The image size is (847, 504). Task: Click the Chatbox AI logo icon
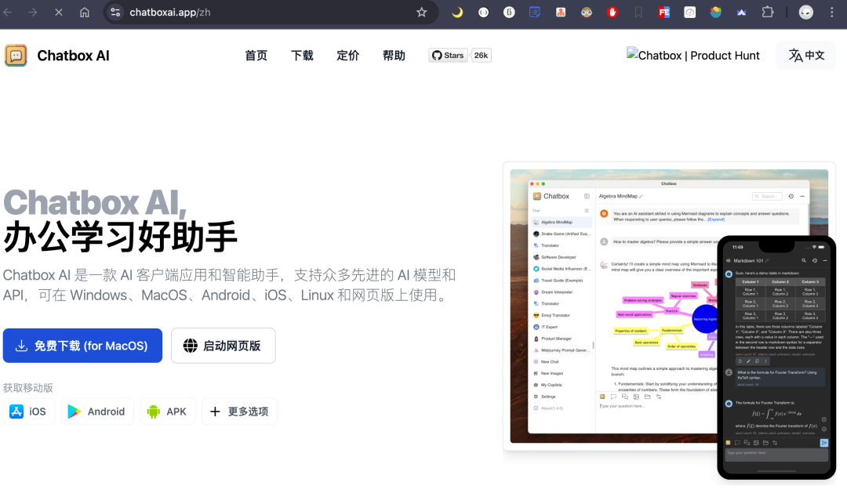tap(16, 56)
